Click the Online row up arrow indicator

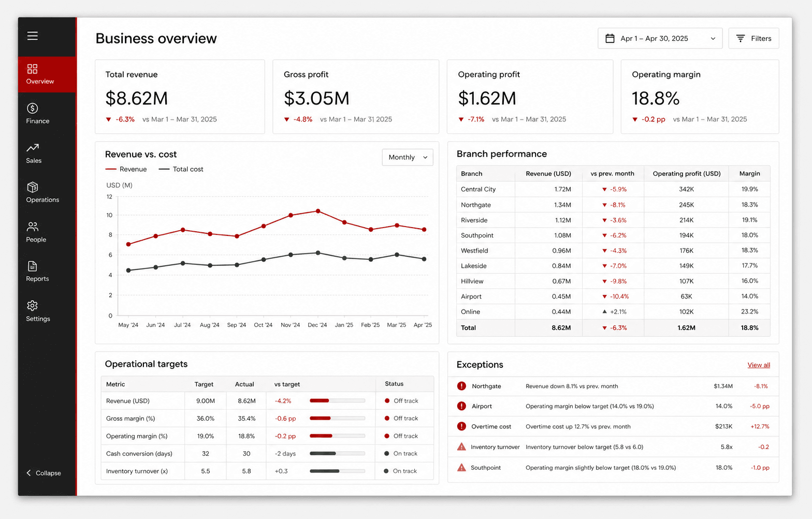click(x=604, y=312)
